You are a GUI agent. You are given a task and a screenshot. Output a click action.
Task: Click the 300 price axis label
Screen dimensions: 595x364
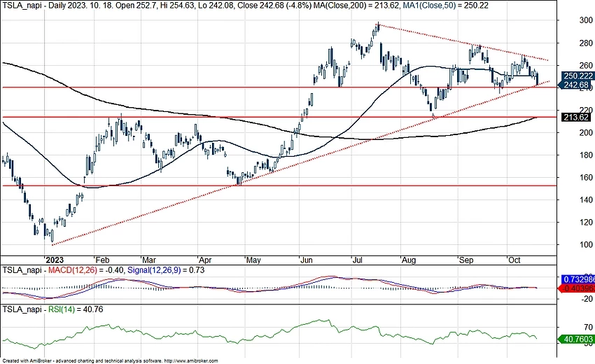click(x=586, y=20)
